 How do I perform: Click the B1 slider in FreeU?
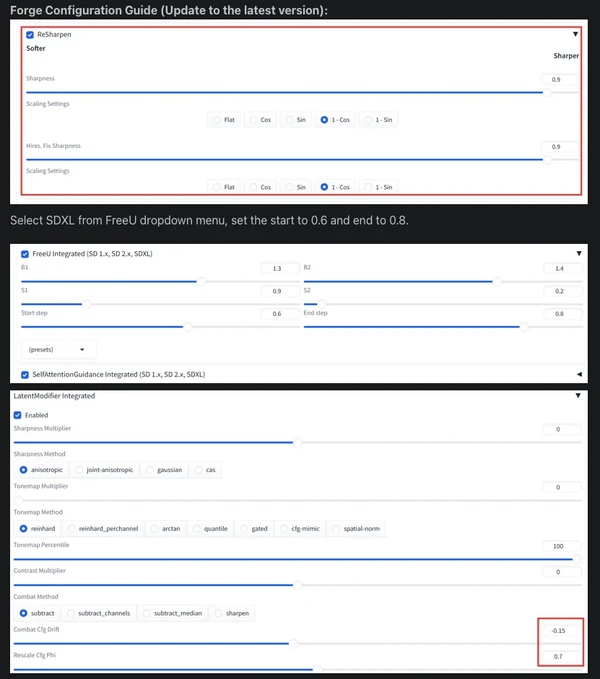point(112,282)
